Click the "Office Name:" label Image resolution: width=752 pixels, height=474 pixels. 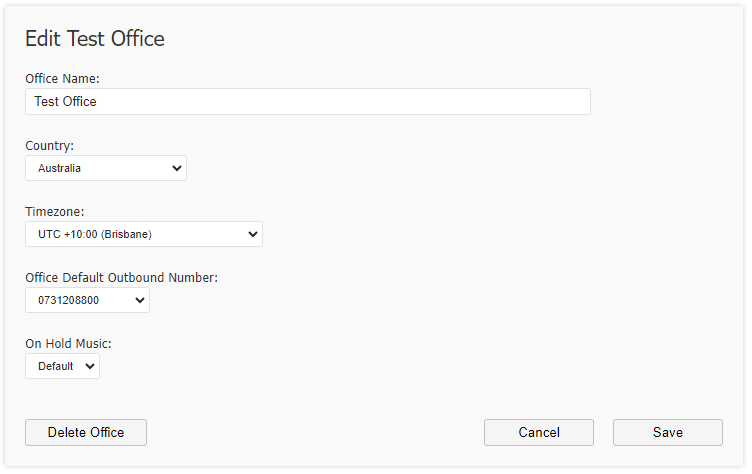(x=62, y=79)
